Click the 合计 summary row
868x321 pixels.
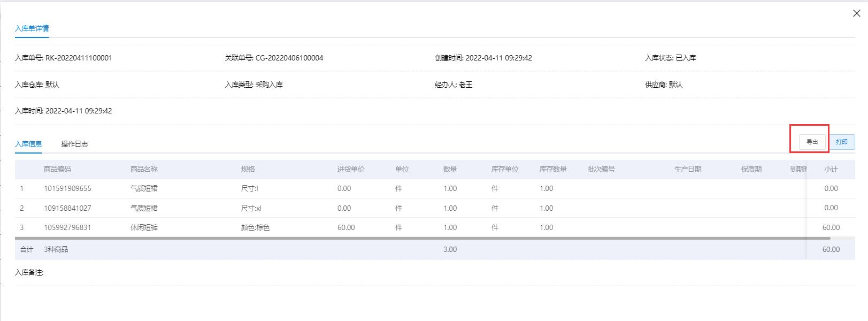27,249
